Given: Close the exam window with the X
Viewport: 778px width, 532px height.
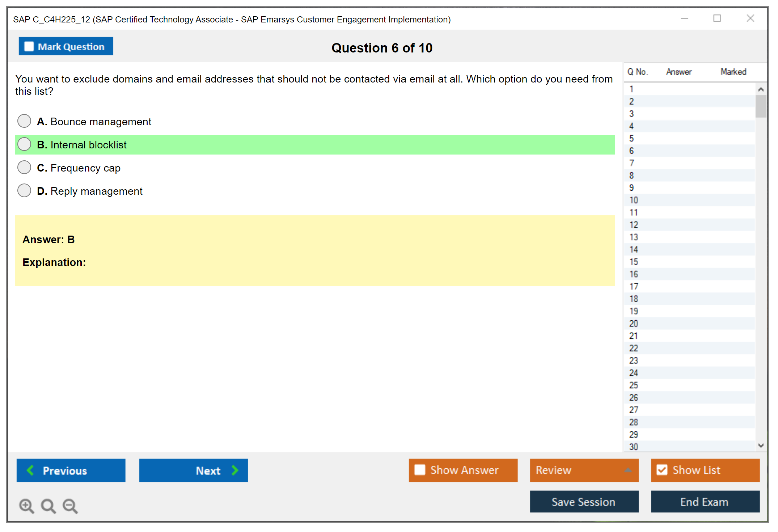Looking at the screenshot, I should (750, 18).
